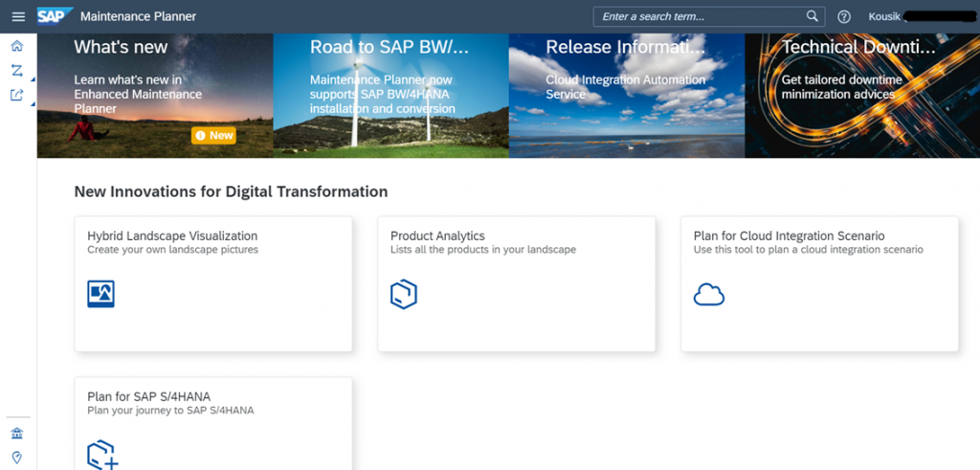The height and width of the screenshot is (470, 980).
Task: Click 'New Innovations for Digital Transformation' heading
Action: pyautogui.click(x=232, y=191)
